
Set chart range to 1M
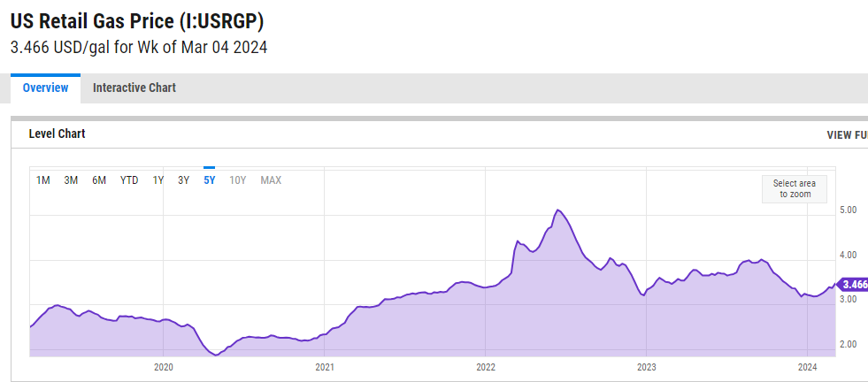(x=42, y=180)
